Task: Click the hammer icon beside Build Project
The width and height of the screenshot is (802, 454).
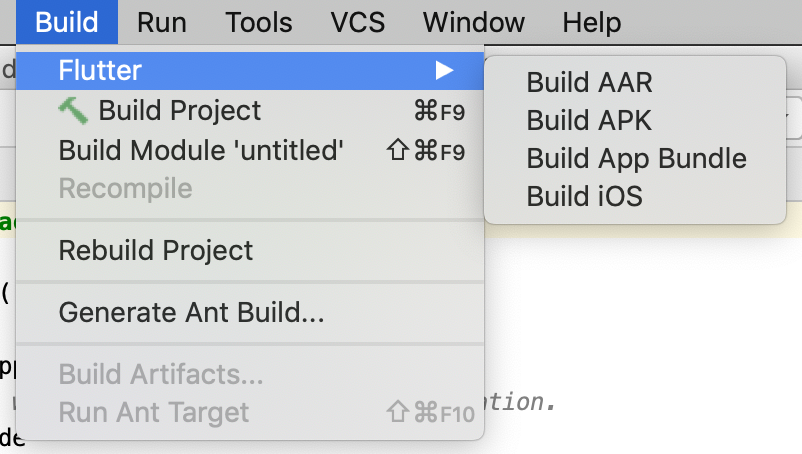Action: (x=74, y=110)
